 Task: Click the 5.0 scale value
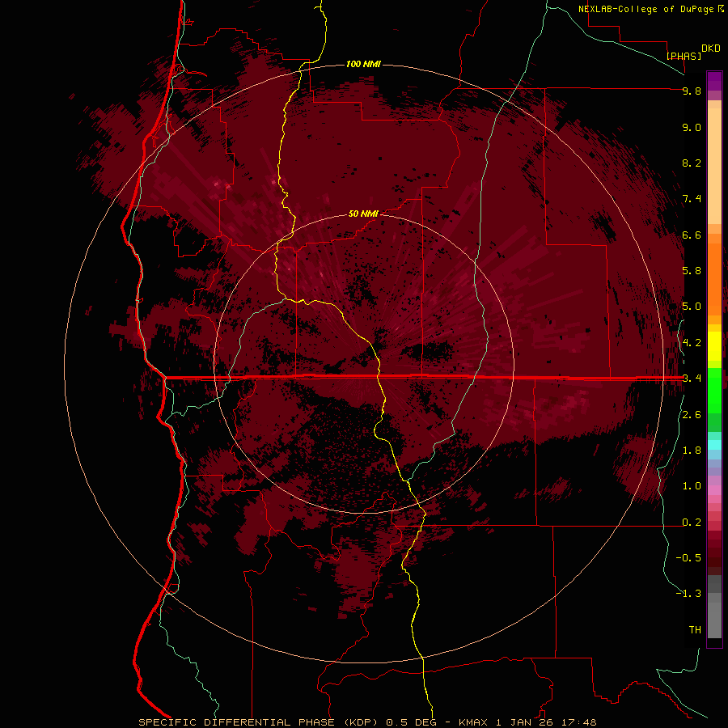(x=692, y=307)
